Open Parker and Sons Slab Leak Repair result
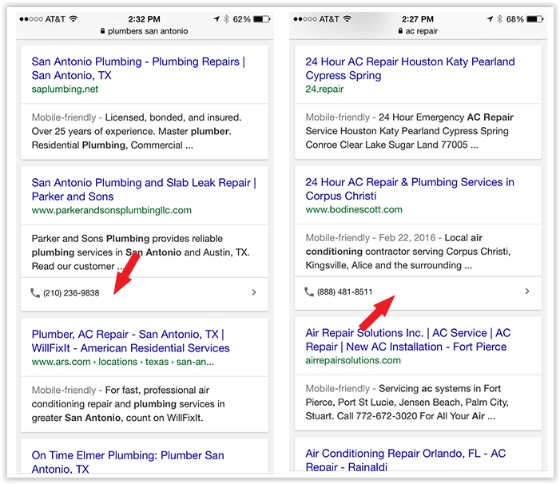560x484 pixels. tap(144, 189)
